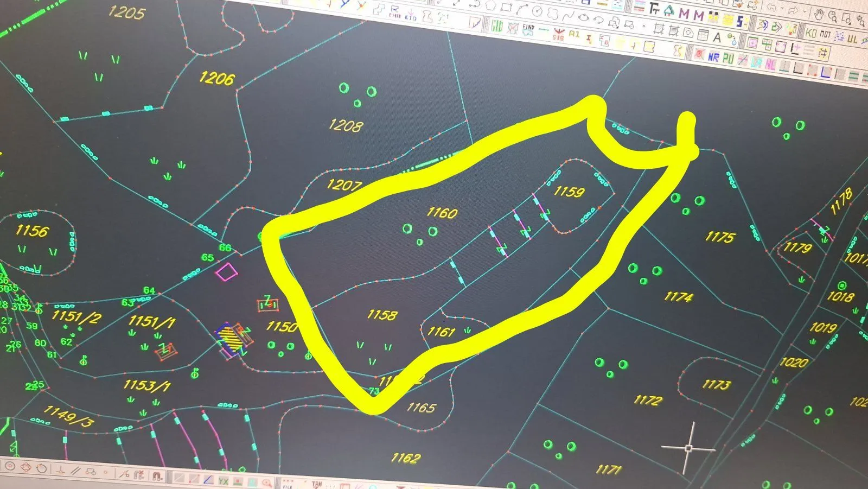Click the first purple M icon
The height and width of the screenshot is (489, 868).
coord(684,14)
